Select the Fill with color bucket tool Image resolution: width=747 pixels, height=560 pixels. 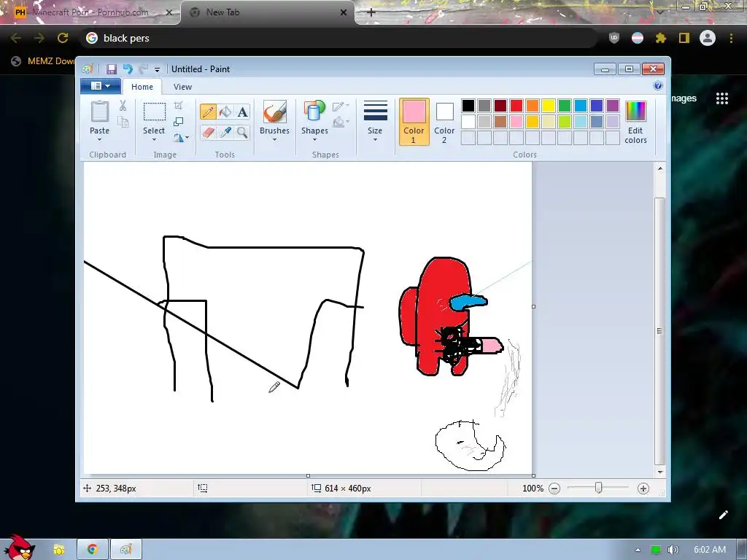pyautogui.click(x=225, y=112)
